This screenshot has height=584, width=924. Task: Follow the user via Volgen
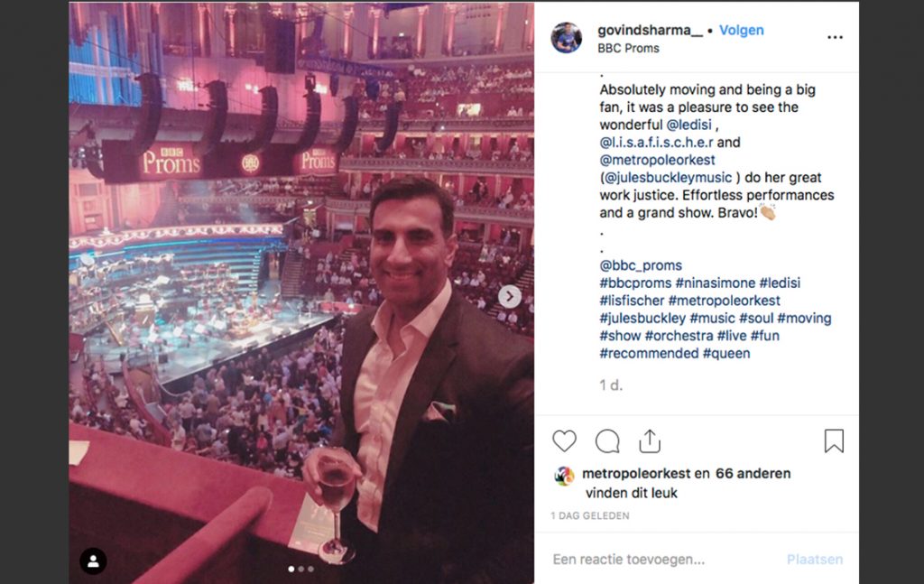tap(742, 30)
